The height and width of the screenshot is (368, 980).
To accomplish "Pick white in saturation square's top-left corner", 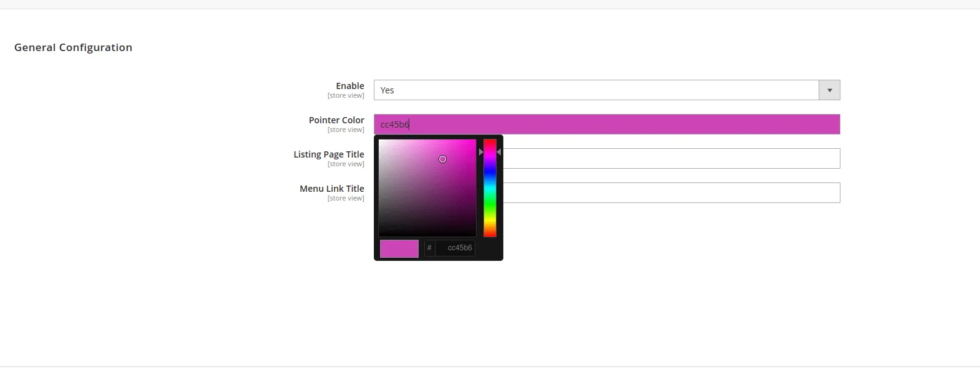I will click(380, 141).
